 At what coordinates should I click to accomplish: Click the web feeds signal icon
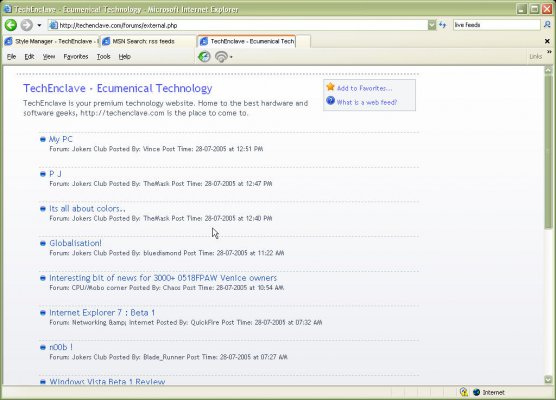tap(221, 57)
